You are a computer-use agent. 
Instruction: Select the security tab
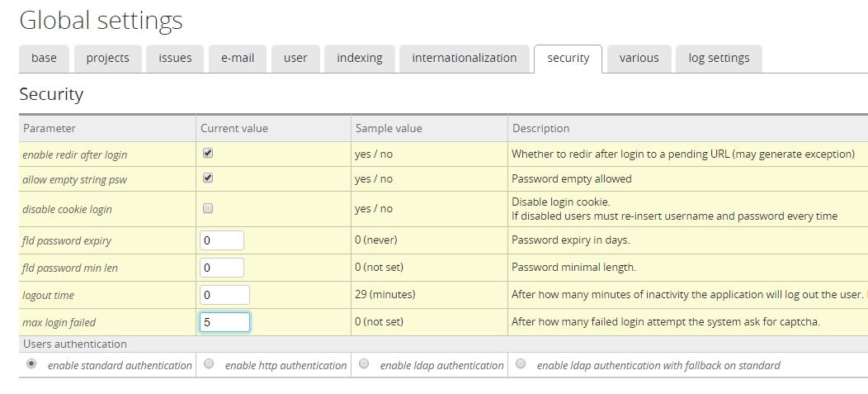[x=568, y=58]
